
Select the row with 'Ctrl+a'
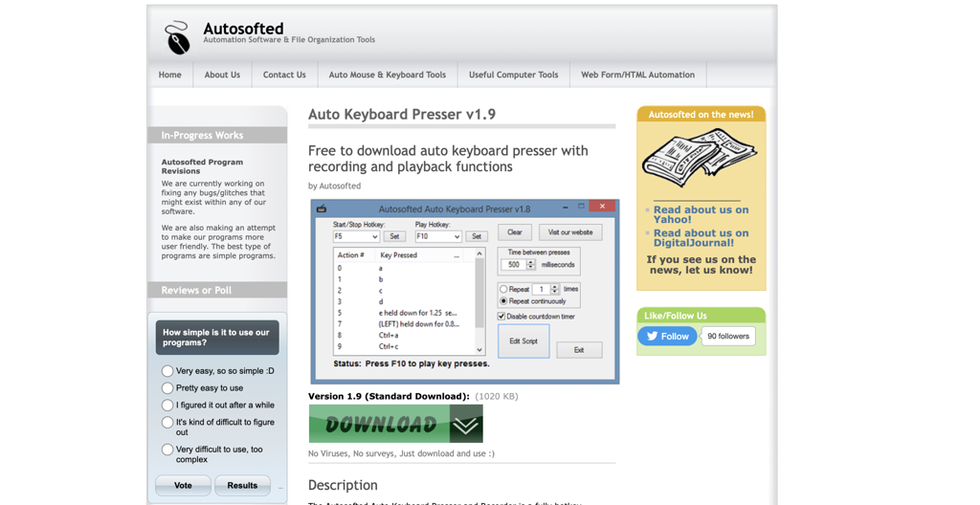405,335
